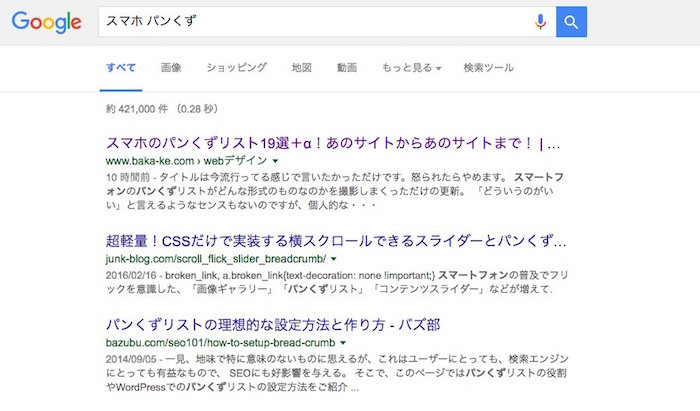Expand the arrow beside the www.baka-ke.com URL

(x=275, y=160)
